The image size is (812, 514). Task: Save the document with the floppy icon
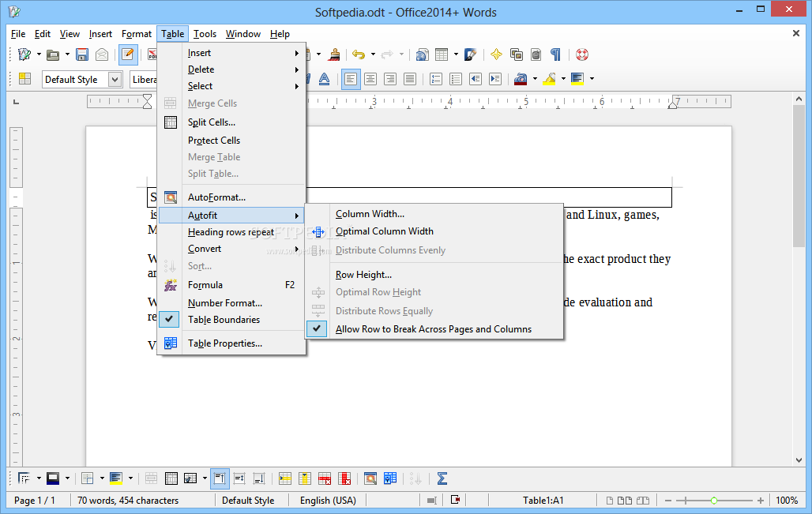click(x=82, y=54)
